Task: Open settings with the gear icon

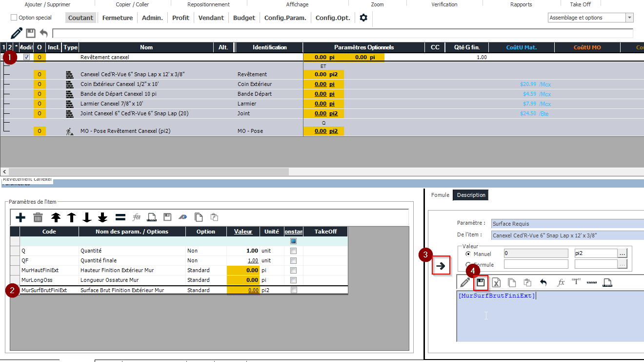Action: coord(363,18)
